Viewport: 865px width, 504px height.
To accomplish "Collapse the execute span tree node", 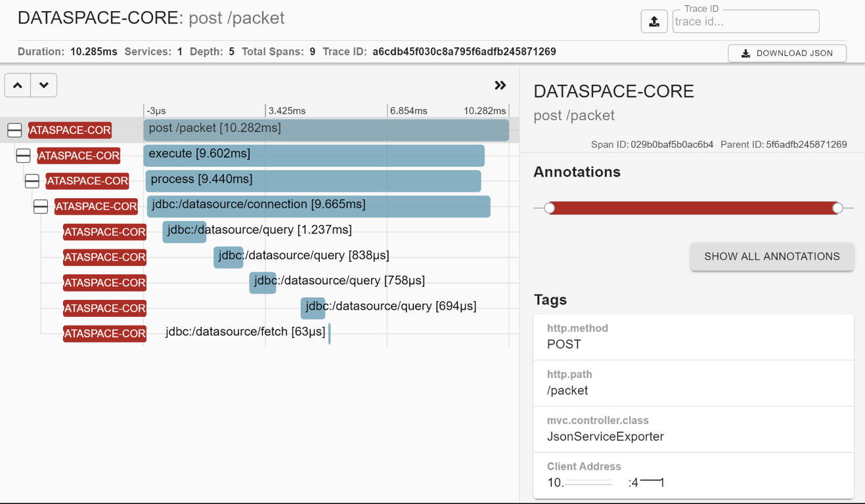I will point(23,156).
